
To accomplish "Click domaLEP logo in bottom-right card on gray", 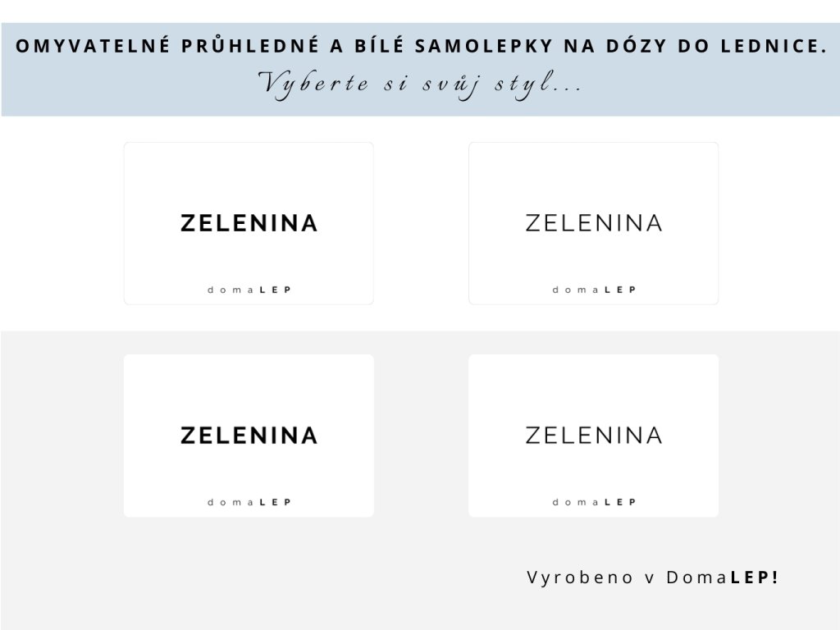I will click(x=594, y=502).
